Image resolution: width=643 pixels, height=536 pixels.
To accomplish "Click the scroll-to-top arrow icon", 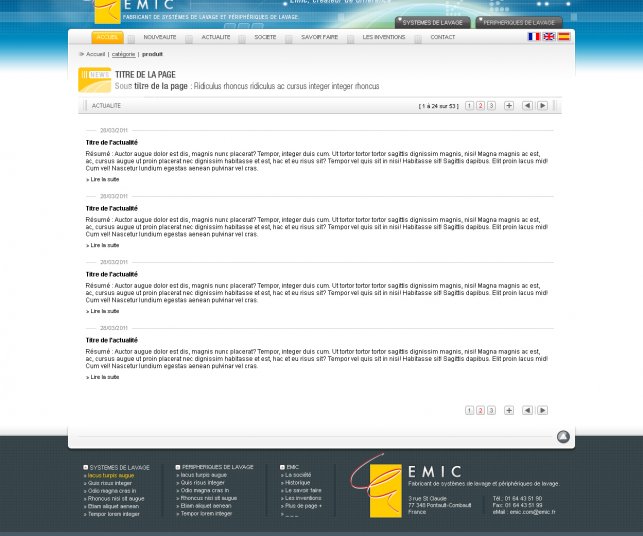I will 563,437.
